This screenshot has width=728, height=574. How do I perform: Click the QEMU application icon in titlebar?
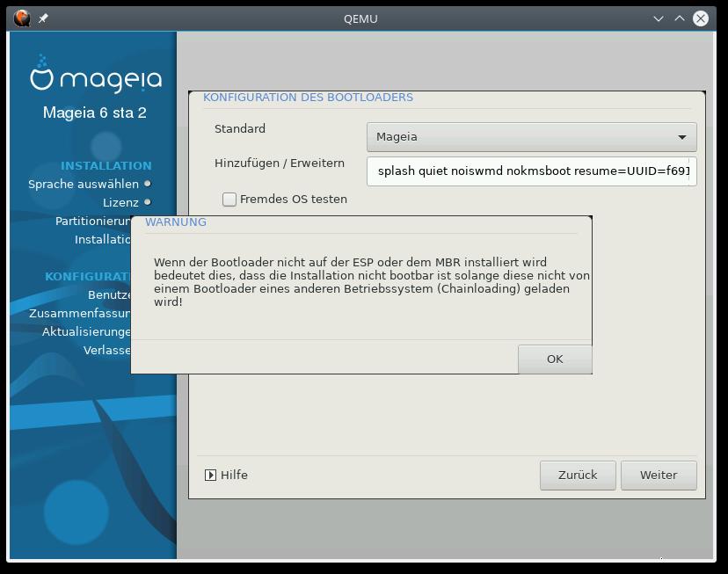tap(22, 18)
